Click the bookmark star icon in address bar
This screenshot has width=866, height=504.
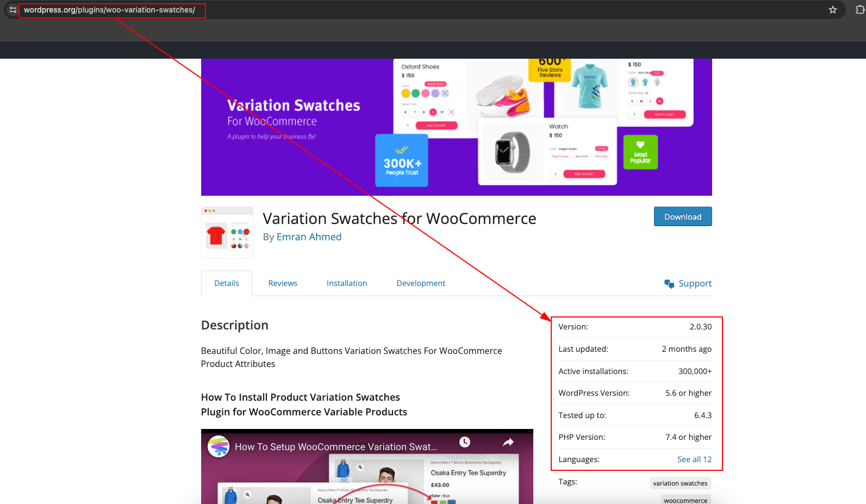pos(832,10)
